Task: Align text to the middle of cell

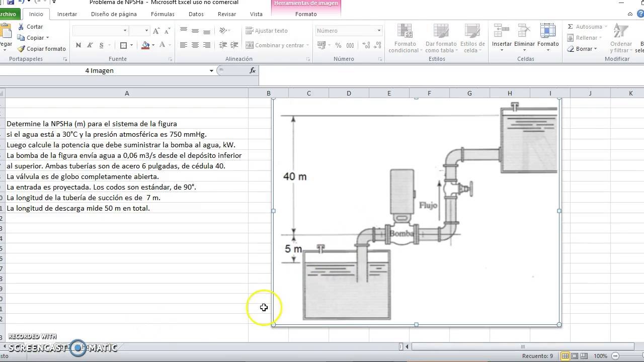Action: pyautogui.click(x=195, y=31)
